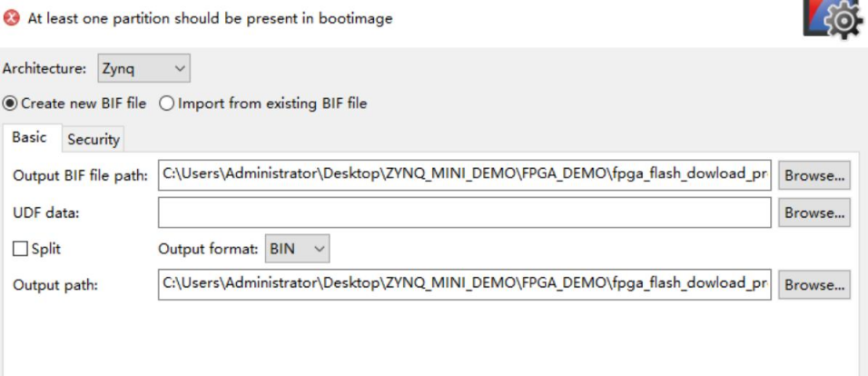This screenshot has width=868, height=376.
Task: Switch to the Basic tab
Action: (x=30, y=138)
